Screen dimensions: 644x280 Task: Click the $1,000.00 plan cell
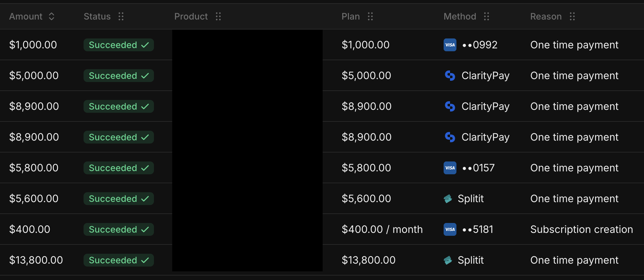point(366,45)
